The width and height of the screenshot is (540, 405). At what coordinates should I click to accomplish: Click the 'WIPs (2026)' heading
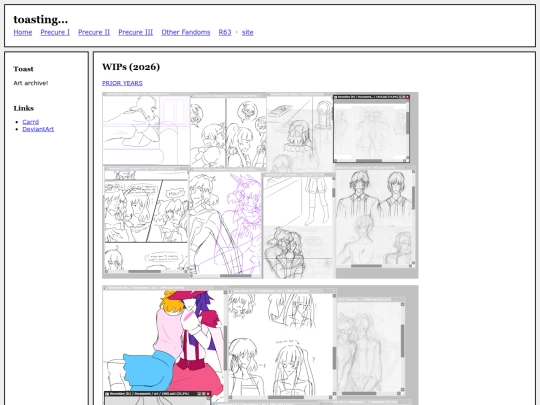[131, 67]
